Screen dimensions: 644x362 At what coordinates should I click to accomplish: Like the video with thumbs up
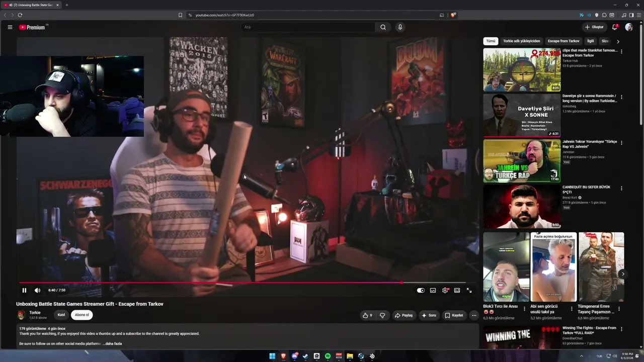click(367, 315)
